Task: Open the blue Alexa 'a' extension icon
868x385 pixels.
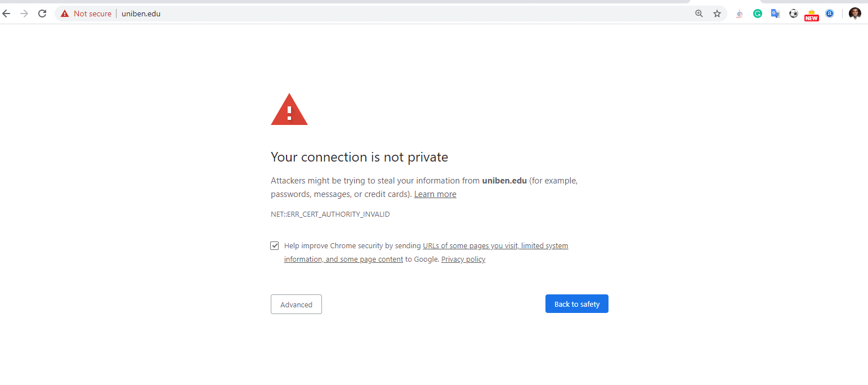Action: (x=829, y=14)
